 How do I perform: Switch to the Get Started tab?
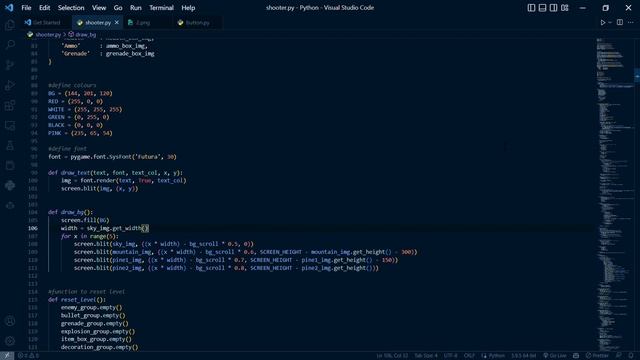(x=46, y=22)
